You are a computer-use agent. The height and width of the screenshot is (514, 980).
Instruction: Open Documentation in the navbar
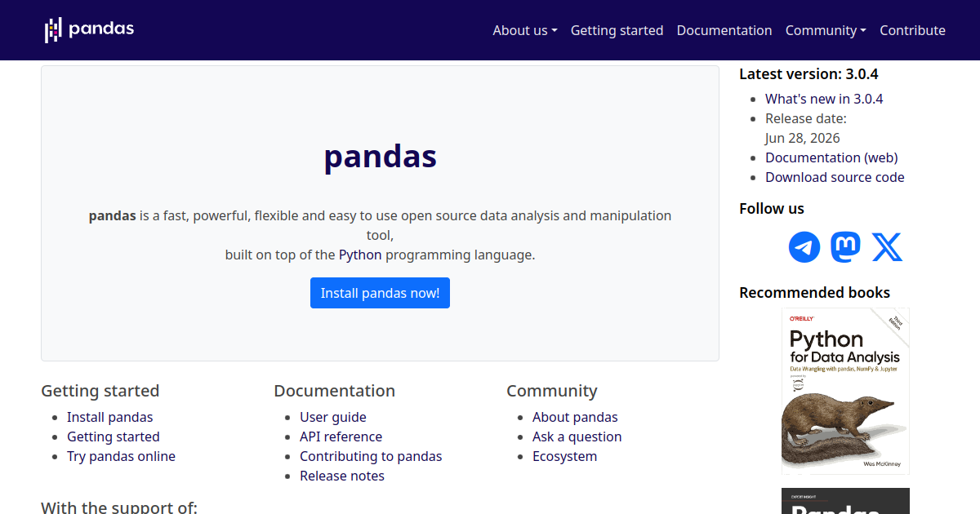pos(724,30)
